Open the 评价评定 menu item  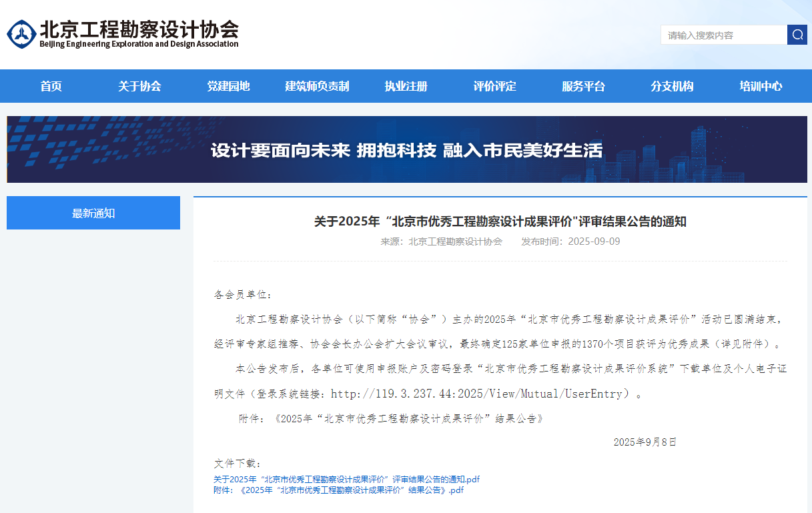click(494, 86)
